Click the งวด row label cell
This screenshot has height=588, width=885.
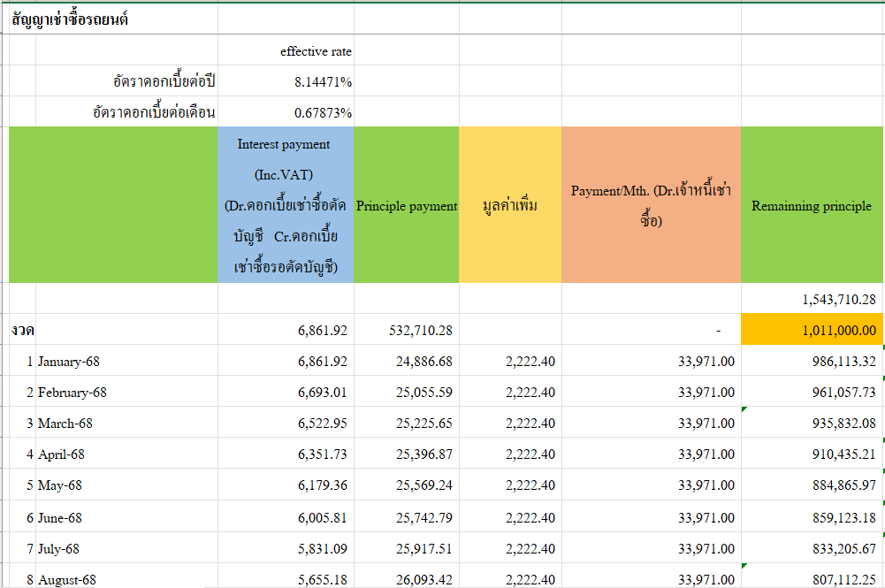23,330
